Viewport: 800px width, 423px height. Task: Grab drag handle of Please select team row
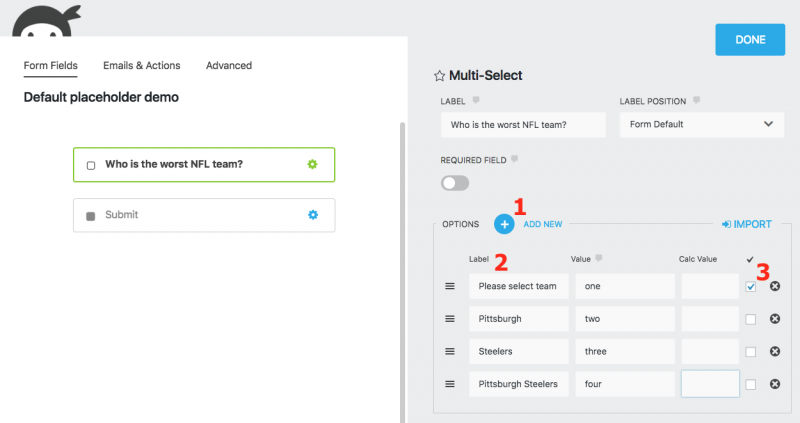pos(449,286)
